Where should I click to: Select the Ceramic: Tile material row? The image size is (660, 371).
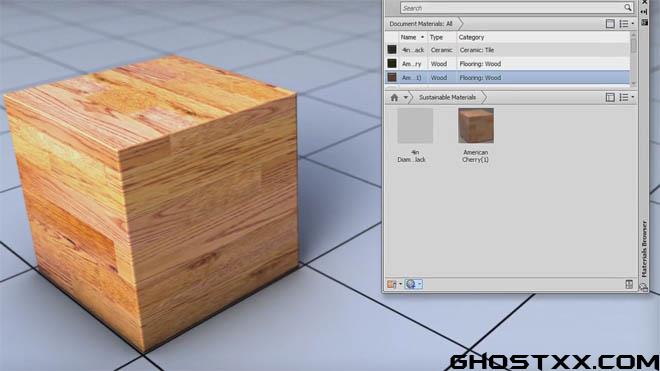point(508,50)
